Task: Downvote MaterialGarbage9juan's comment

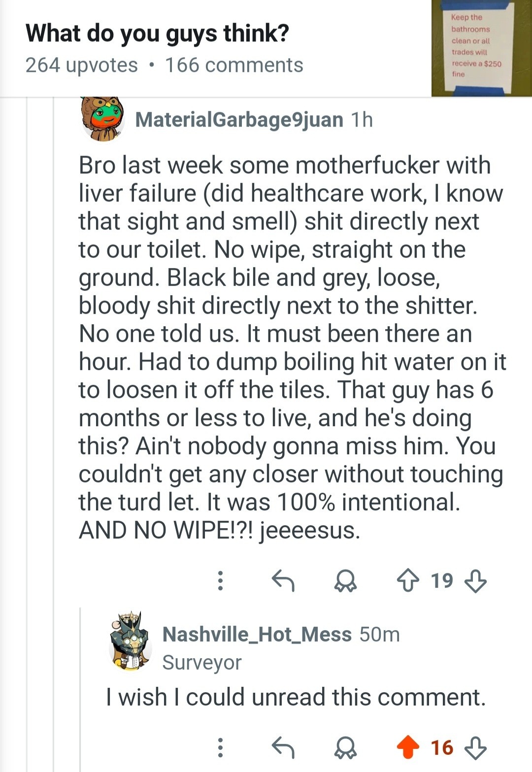Action: click(x=475, y=581)
